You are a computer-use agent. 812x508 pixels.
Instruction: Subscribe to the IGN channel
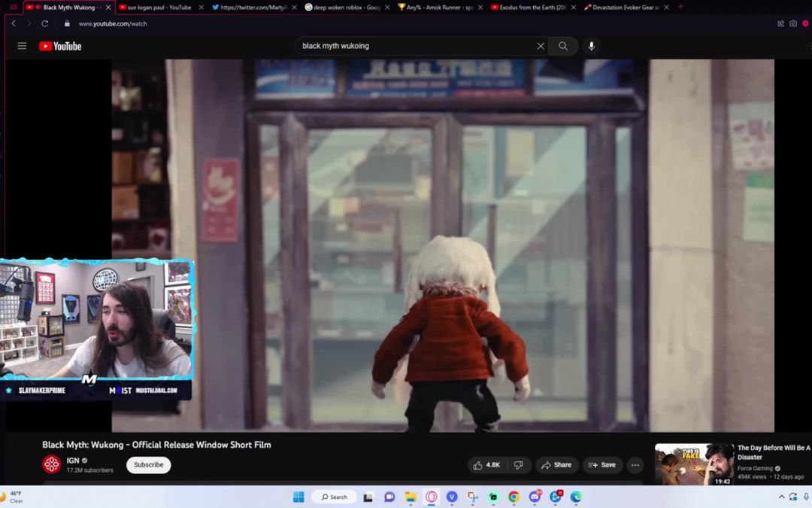149,465
